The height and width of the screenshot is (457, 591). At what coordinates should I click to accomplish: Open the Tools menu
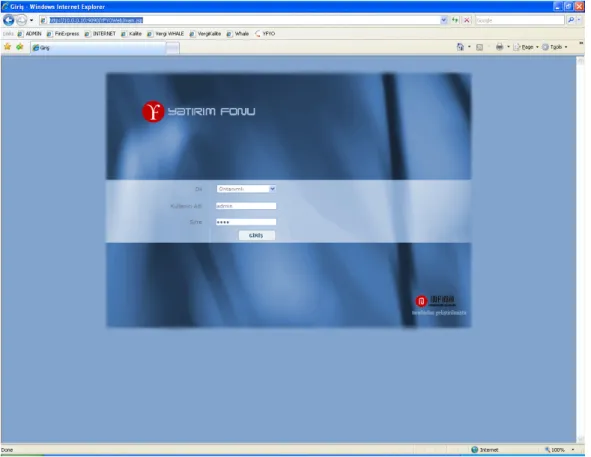555,47
